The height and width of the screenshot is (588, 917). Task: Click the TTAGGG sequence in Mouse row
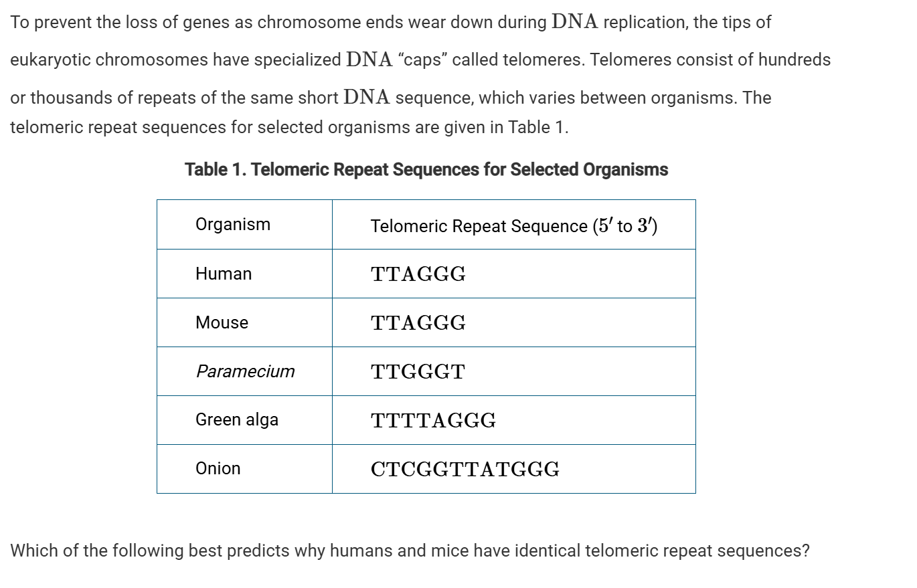(418, 323)
